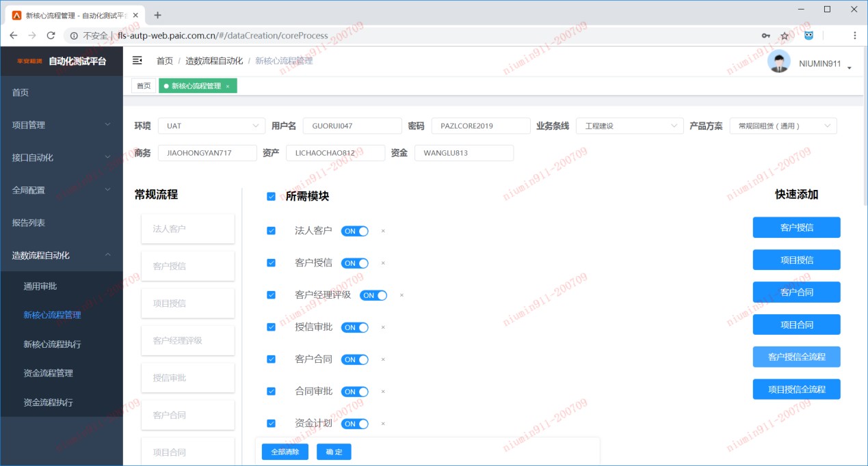Expand the 项目管理 sidebar menu
The width and height of the screenshot is (868, 466).
[62, 125]
